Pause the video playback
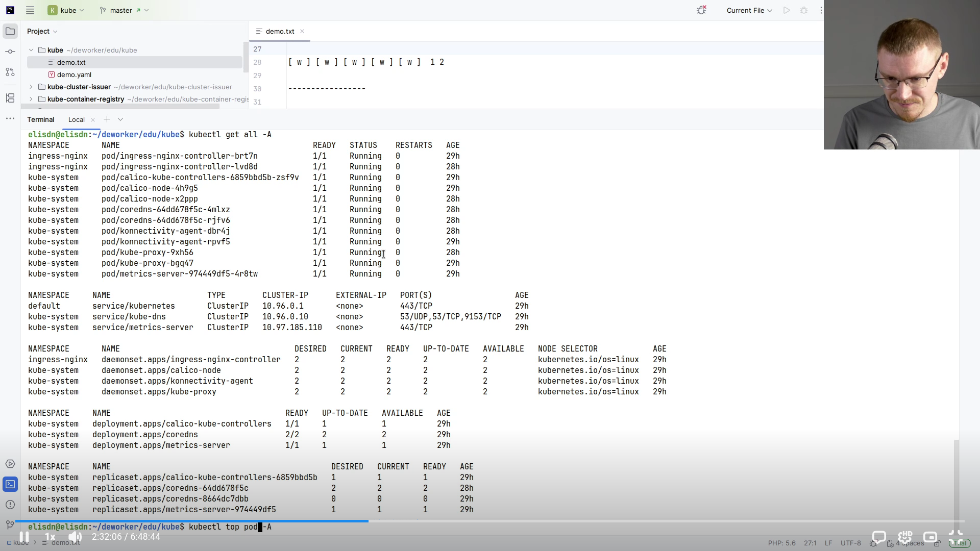 [24, 537]
